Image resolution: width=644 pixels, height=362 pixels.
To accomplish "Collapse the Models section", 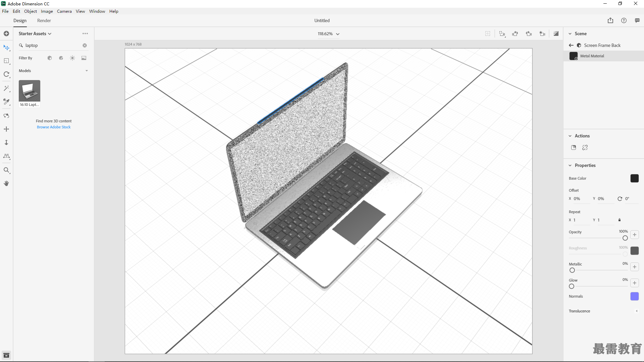I will [87, 71].
